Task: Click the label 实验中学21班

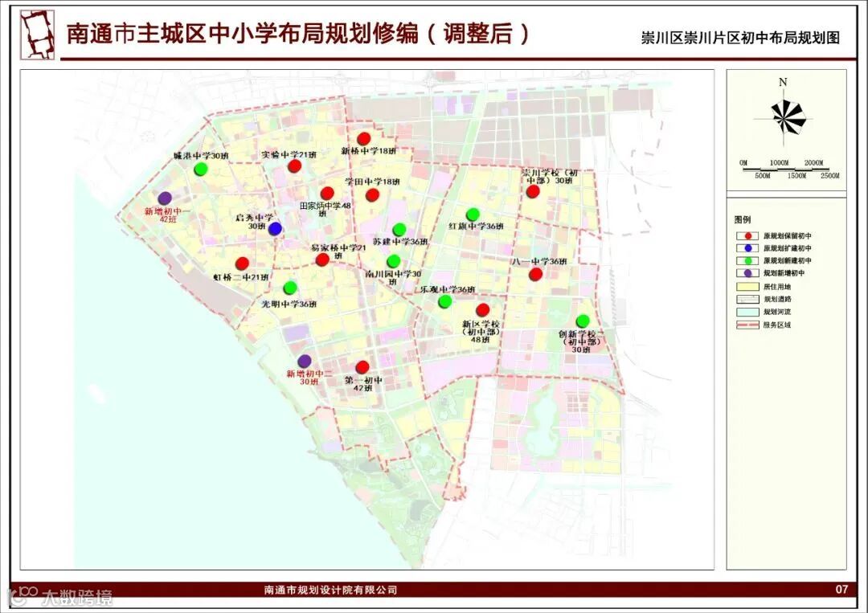Action: 289,155
